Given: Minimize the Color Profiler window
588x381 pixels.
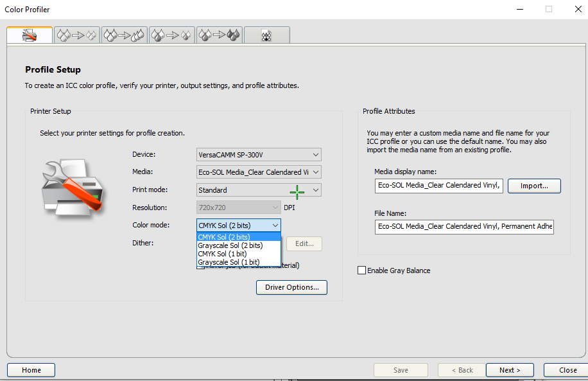Looking at the screenshot, I should pyautogui.click(x=520, y=10).
